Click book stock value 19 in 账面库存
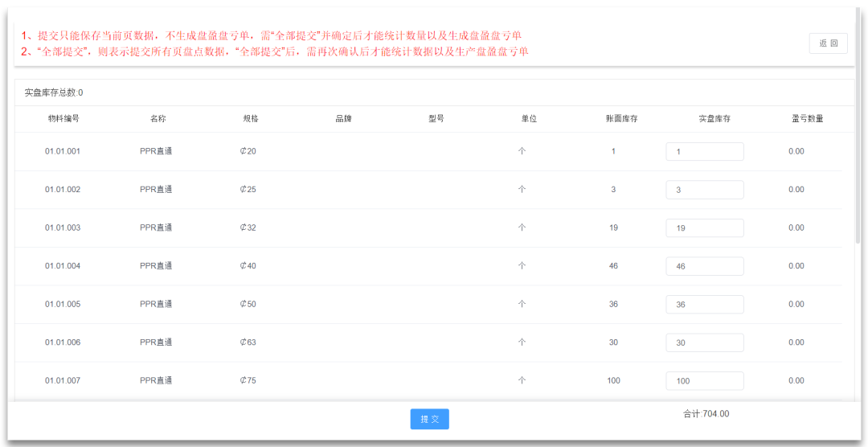Screen dimensions: 868x447 point(613,228)
